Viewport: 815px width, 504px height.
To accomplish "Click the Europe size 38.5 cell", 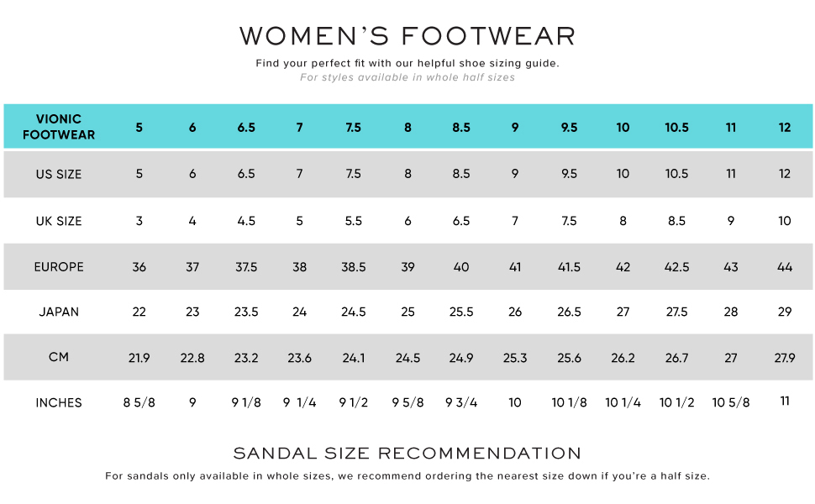I will click(354, 267).
